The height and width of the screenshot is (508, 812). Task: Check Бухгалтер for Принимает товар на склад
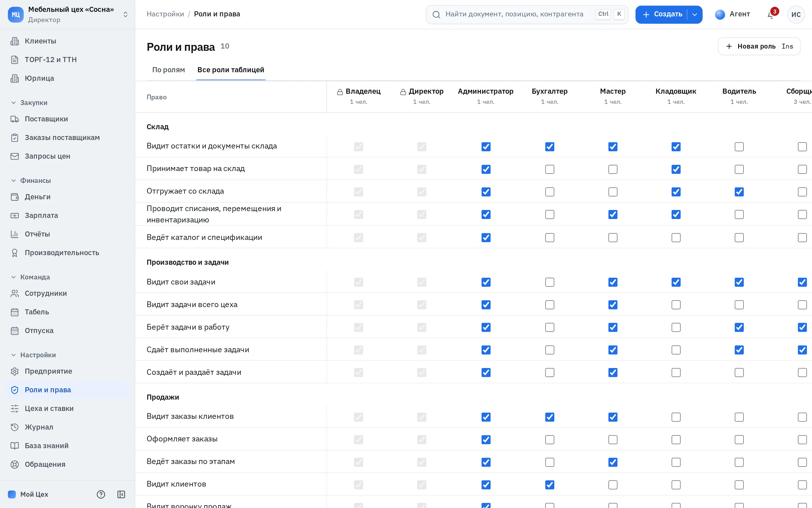[550, 169]
